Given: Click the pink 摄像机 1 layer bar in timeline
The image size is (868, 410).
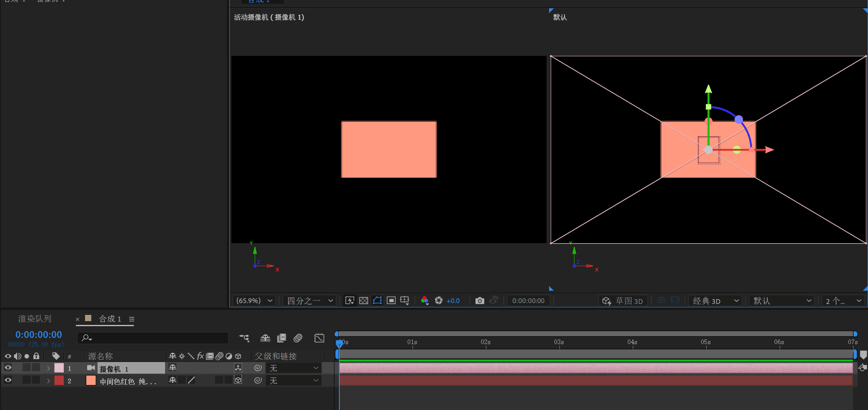Looking at the screenshot, I should pos(596,368).
